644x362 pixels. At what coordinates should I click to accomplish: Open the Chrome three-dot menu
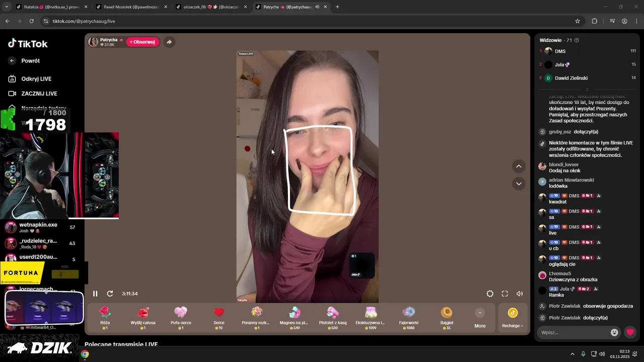(636, 21)
